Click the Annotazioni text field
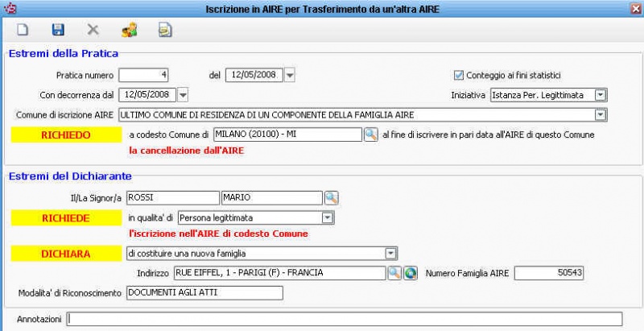Image resolution: width=644 pixels, height=331 pixels. pyautogui.click(x=345, y=319)
